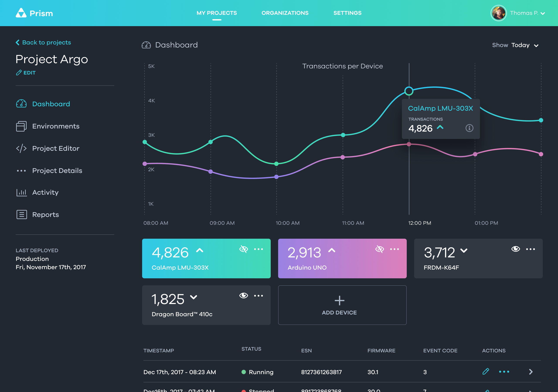This screenshot has height=392, width=558.
Task: Go to Settings tab
Action: click(x=347, y=13)
